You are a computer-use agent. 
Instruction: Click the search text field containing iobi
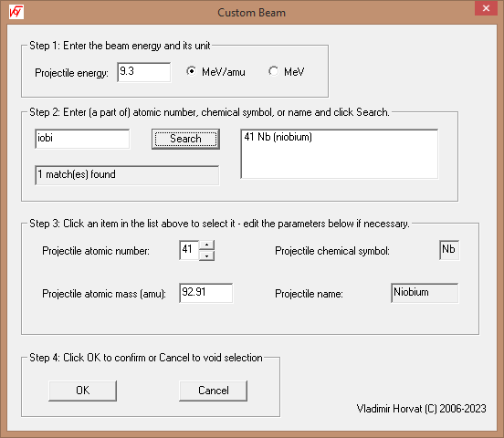click(82, 139)
